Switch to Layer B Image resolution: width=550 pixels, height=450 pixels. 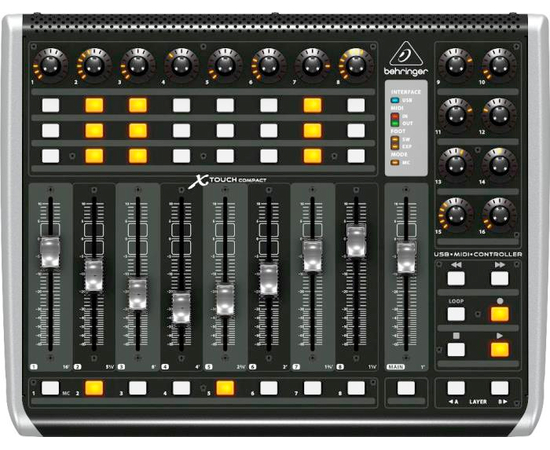499,388
